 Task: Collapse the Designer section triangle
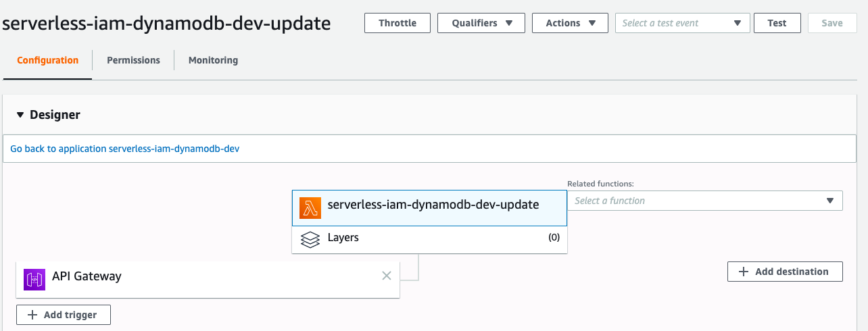click(20, 115)
